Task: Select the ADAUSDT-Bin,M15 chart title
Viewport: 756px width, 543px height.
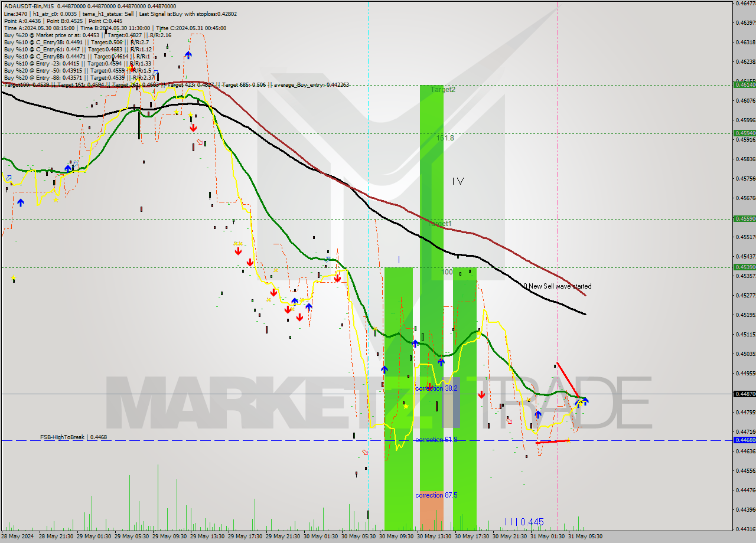Action: pos(30,5)
